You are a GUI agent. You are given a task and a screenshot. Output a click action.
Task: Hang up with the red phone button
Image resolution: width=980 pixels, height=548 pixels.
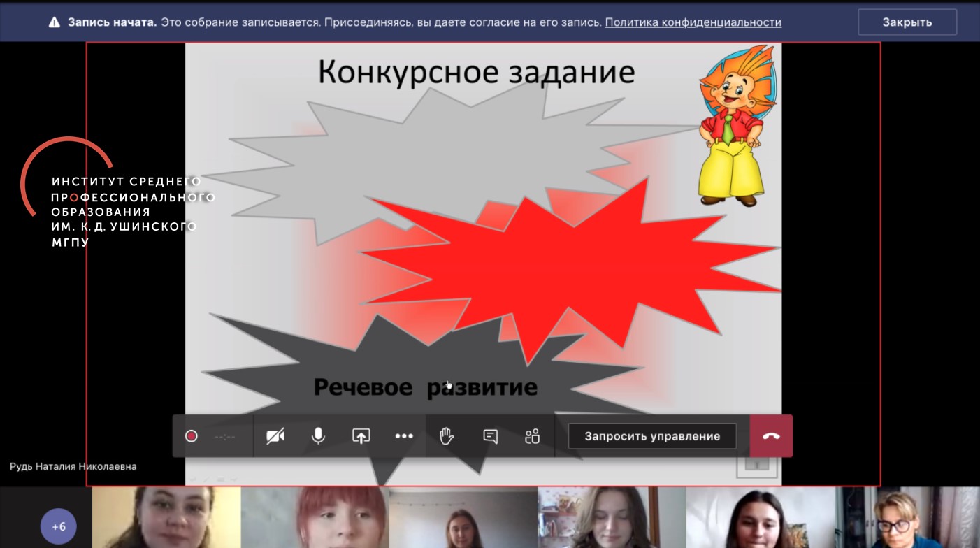tap(771, 436)
